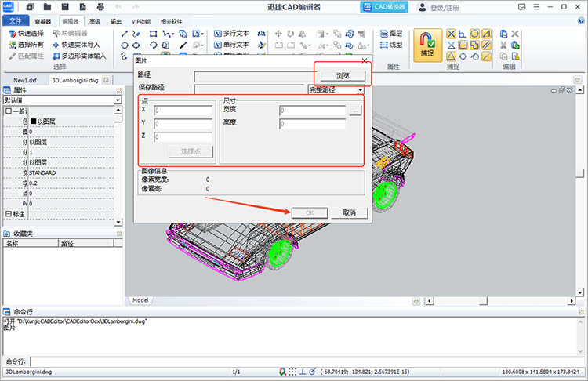Select the Model layout tab
588x381 pixels.
coord(140,300)
